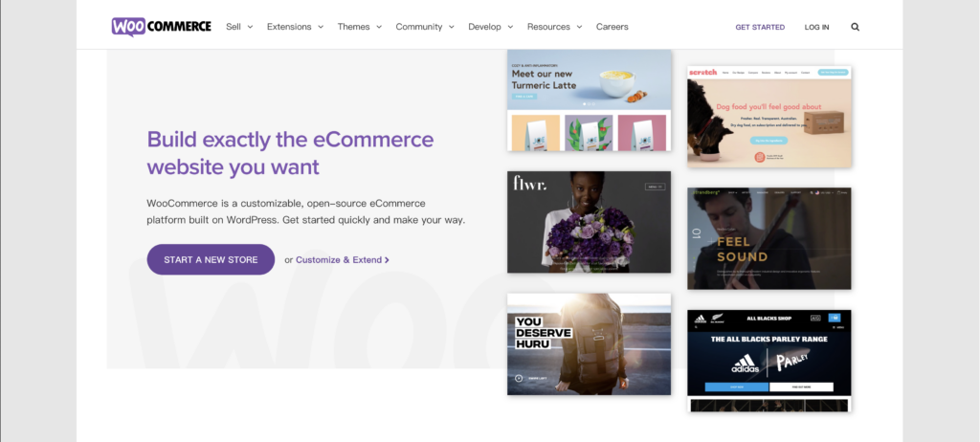Open the scratch dog food store thumbnail
The height and width of the screenshot is (442, 980).
pos(769,117)
